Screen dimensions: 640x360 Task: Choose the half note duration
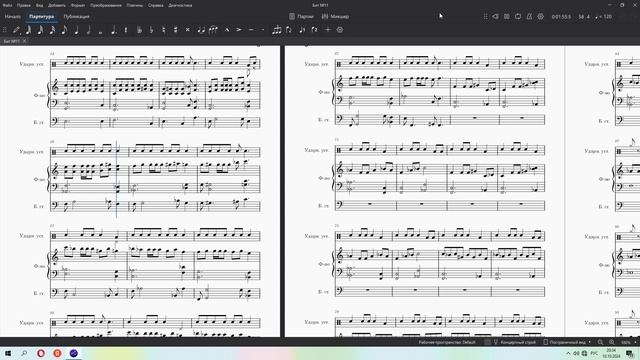[x=88, y=30]
